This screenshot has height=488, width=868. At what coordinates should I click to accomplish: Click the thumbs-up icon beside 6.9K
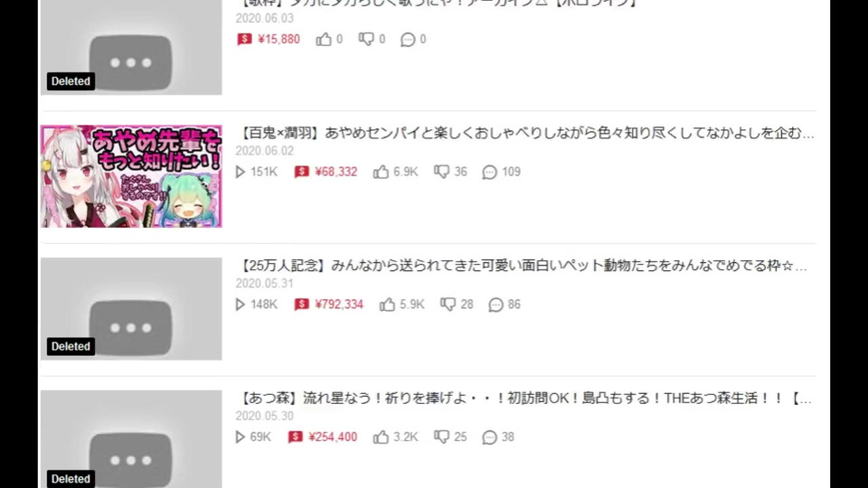381,172
